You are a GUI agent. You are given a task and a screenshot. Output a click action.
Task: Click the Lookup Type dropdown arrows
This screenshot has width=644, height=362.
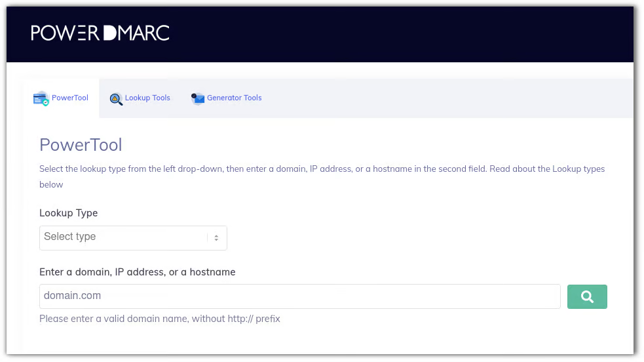coord(216,238)
